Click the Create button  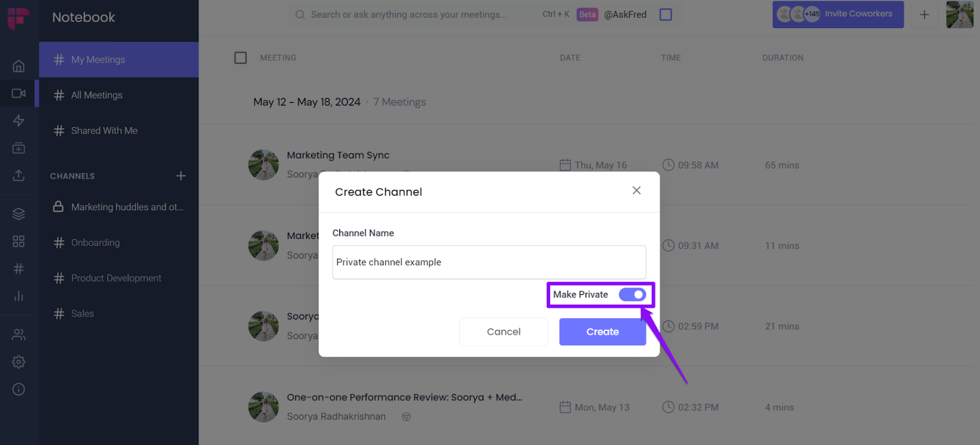[602, 332]
